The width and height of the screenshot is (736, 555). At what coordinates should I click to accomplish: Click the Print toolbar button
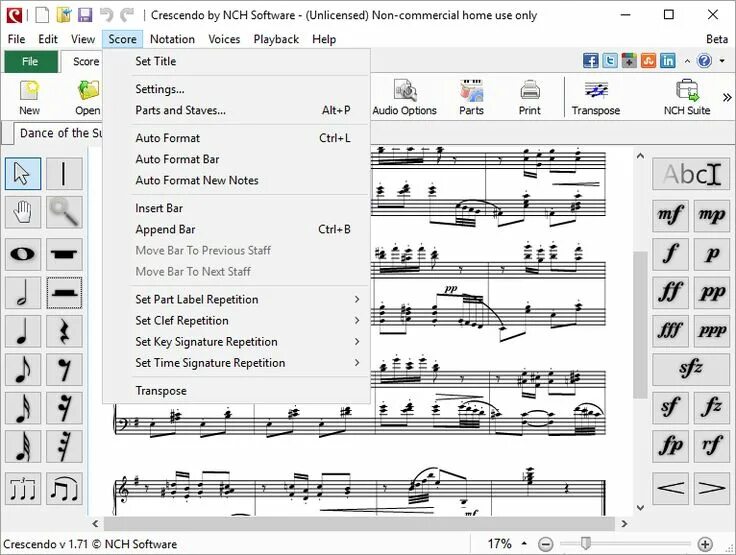(529, 97)
